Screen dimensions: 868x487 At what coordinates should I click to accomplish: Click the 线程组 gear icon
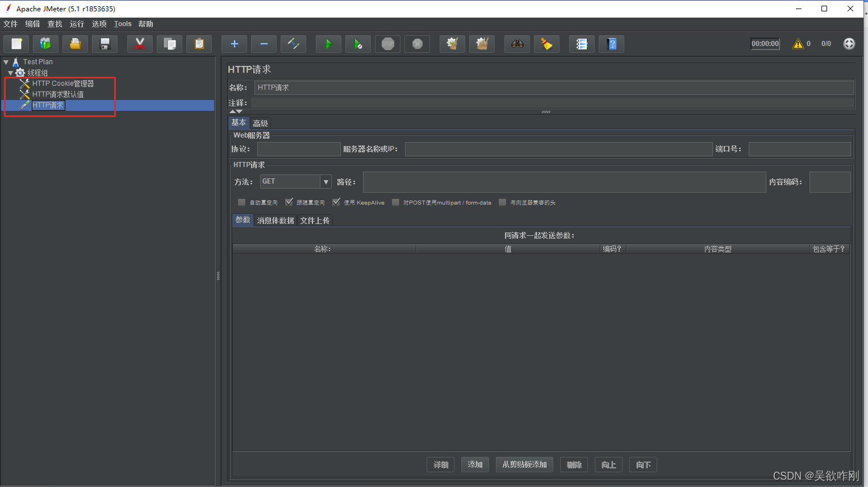(x=20, y=73)
